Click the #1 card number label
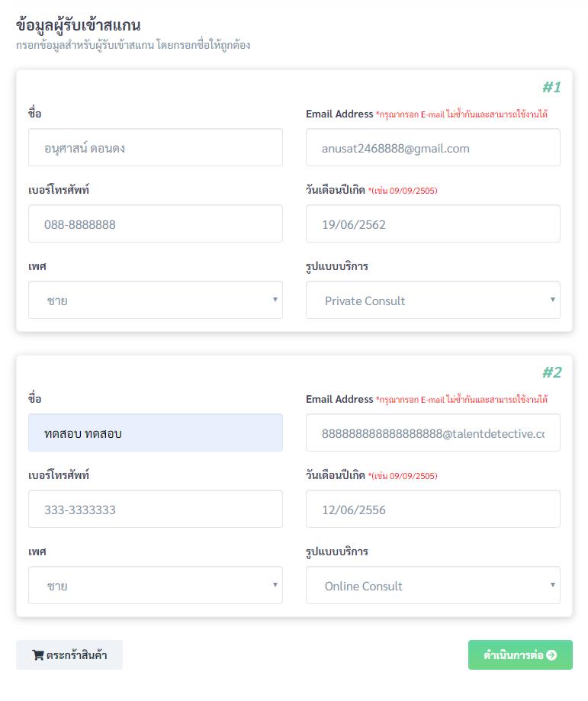Screen dimensions: 588x701 click(552, 87)
